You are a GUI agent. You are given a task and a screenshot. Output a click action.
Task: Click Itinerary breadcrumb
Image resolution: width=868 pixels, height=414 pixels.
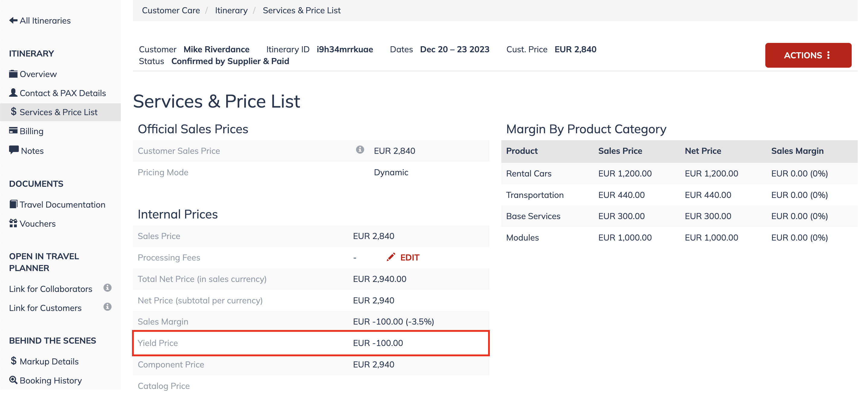231,11
